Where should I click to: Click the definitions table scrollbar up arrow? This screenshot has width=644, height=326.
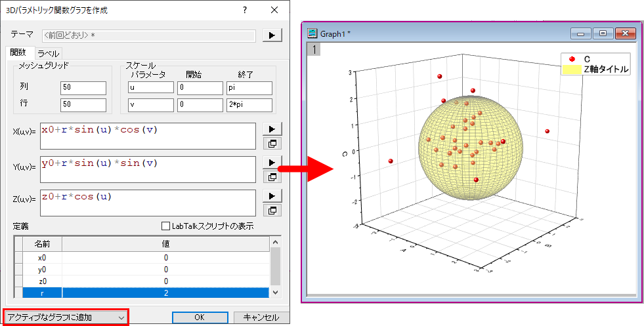pos(275,243)
